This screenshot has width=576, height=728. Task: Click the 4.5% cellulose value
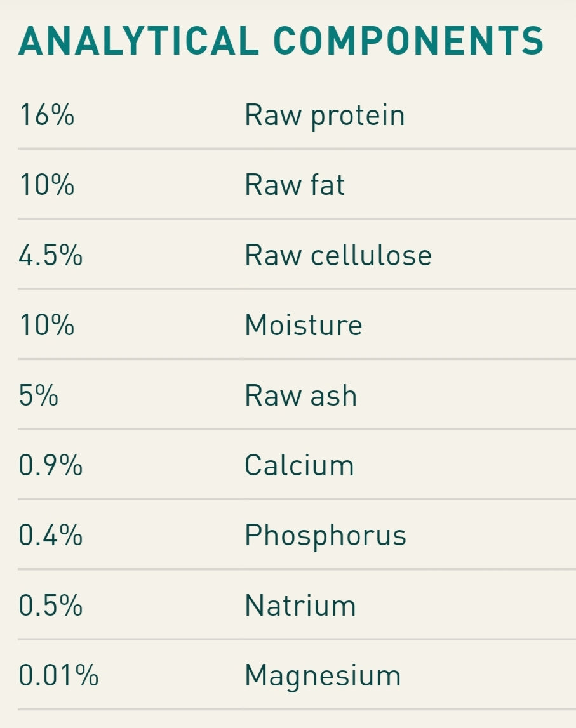pyautogui.click(x=50, y=256)
